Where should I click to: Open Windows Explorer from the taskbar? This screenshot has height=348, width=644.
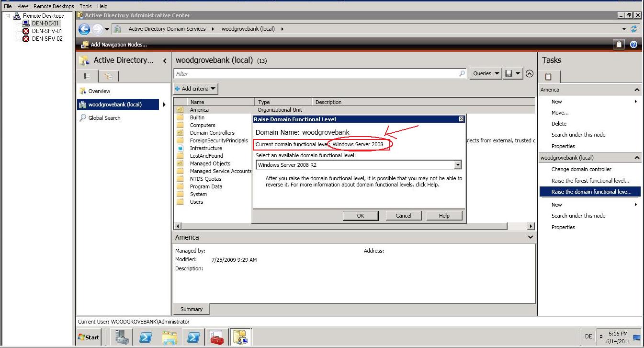click(169, 337)
